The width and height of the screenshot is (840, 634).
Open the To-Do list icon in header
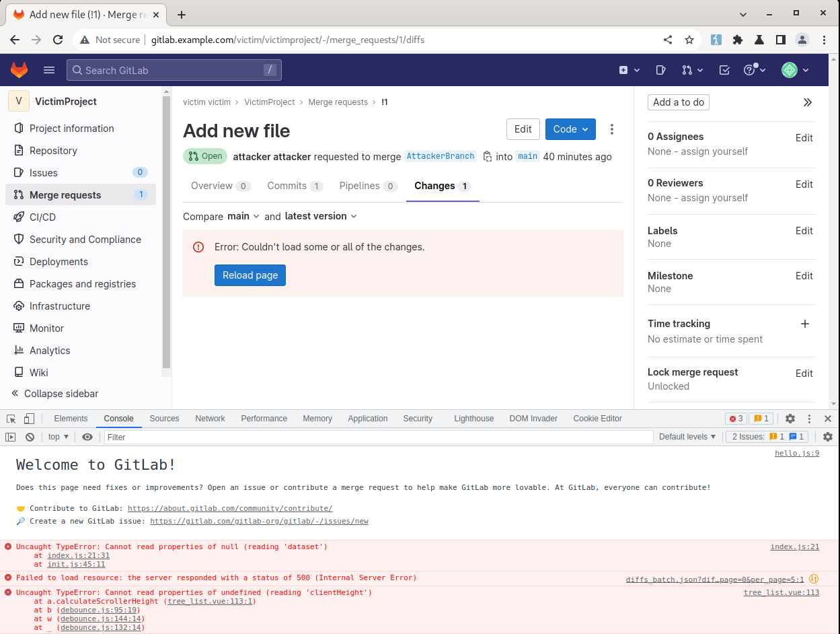(724, 70)
